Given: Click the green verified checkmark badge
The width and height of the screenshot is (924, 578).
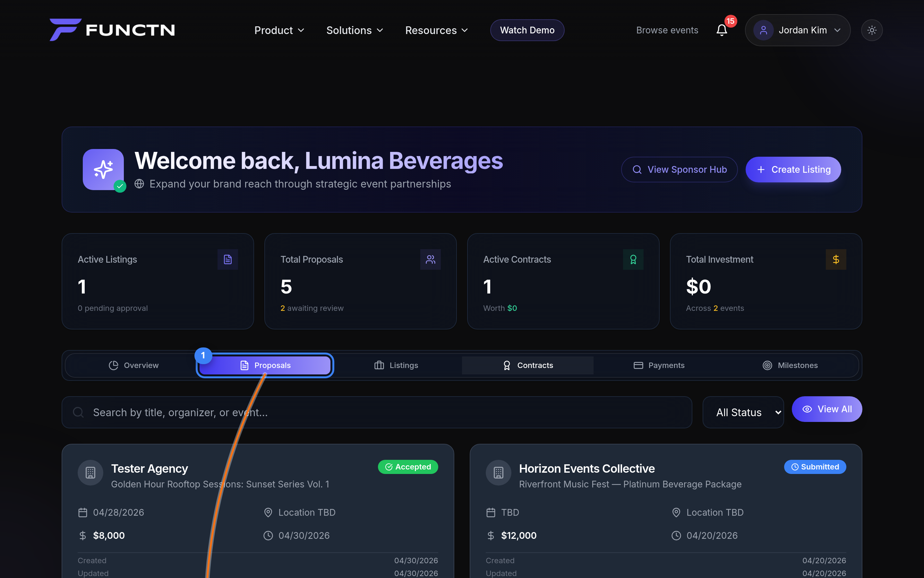Looking at the screenshot, I should point(120,186).
